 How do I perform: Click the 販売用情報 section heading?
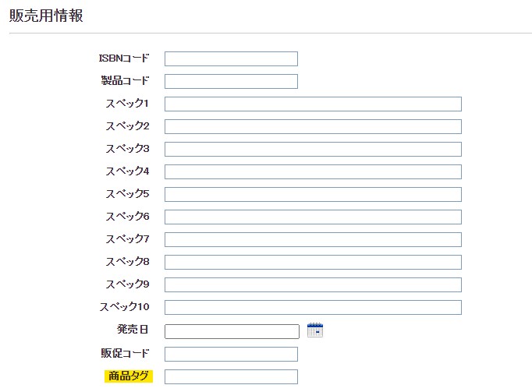(x=46, y=16)
